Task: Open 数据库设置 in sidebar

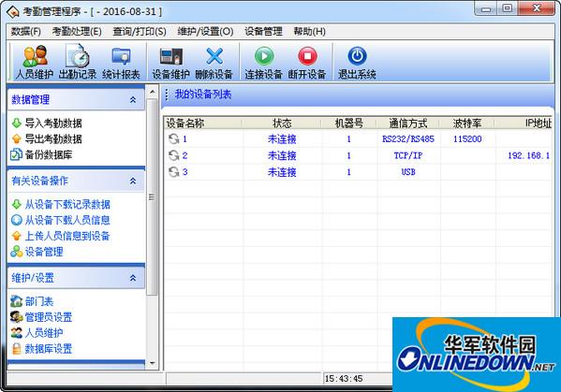Action: pyautogui.click(x=49, y=349)
